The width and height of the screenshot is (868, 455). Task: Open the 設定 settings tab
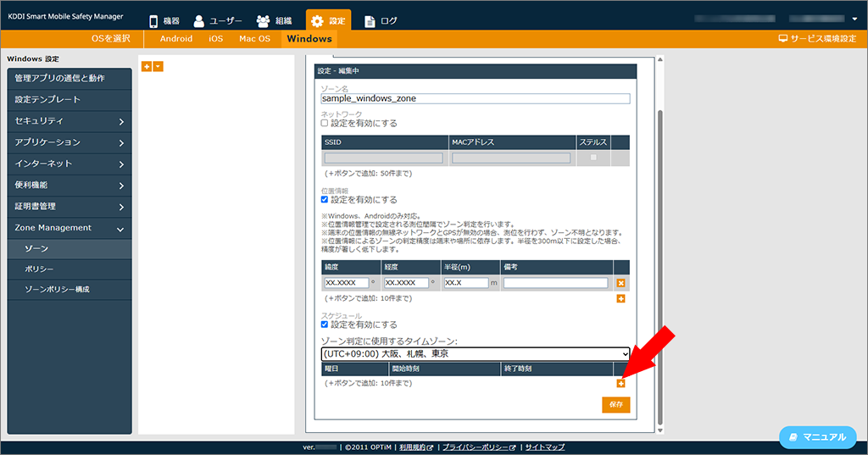(x=328, y=21)
